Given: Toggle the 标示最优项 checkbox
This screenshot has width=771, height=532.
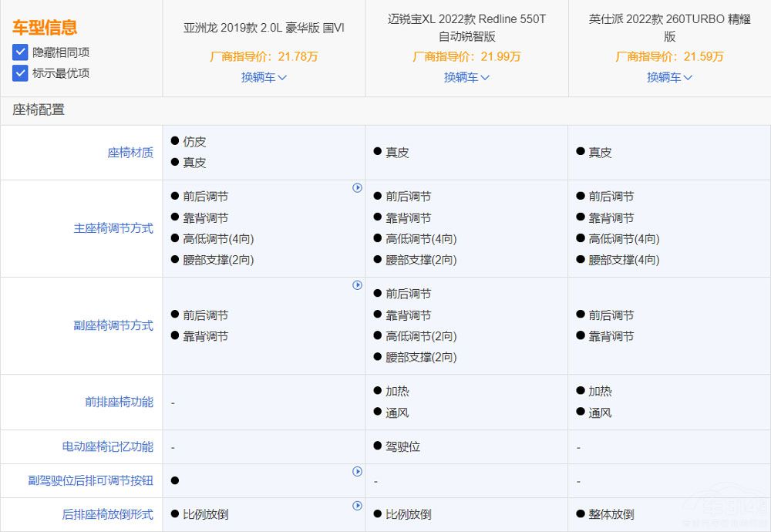Looking at the screenshot, I should coord(19,73).
